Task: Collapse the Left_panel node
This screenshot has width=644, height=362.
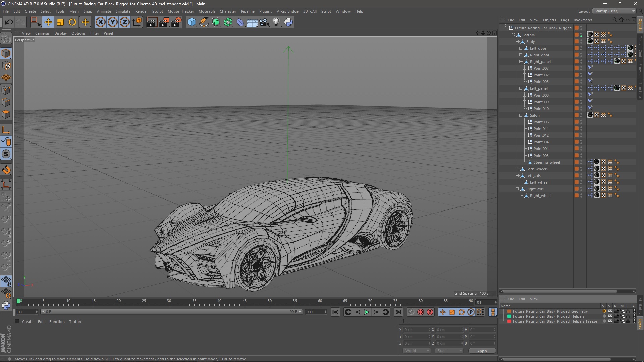Action: click(x=521, y=88)
